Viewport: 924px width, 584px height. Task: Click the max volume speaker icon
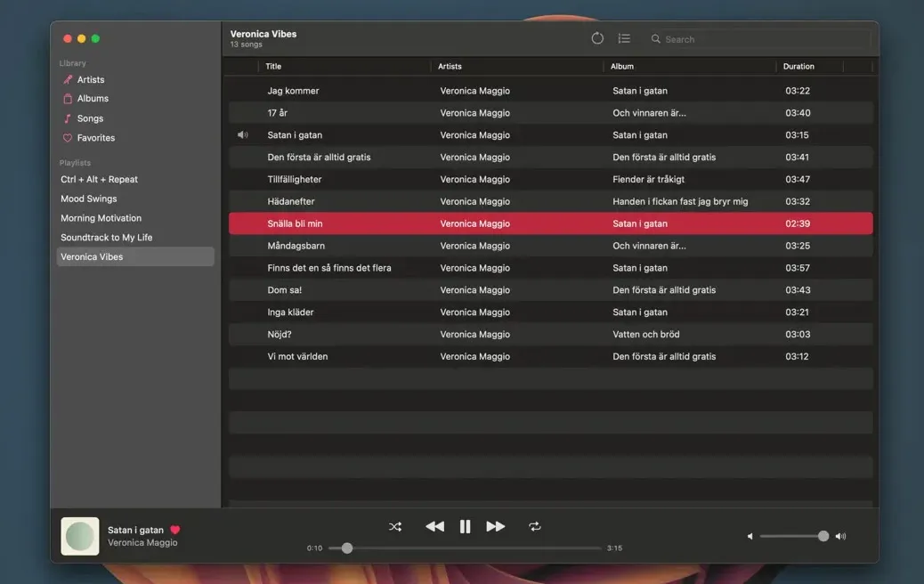tap(841, 537)
